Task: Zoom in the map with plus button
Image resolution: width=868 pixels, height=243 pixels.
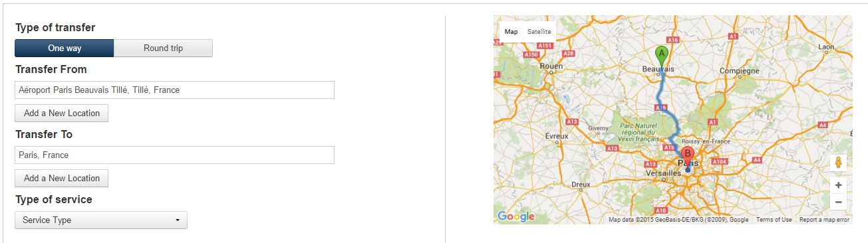Action: pos(838,185)
